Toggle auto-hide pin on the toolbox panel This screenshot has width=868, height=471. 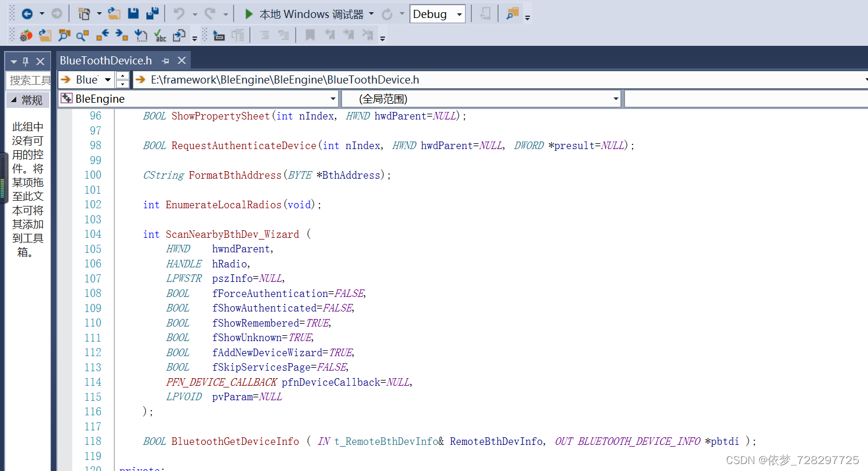(x=26, y=61)
